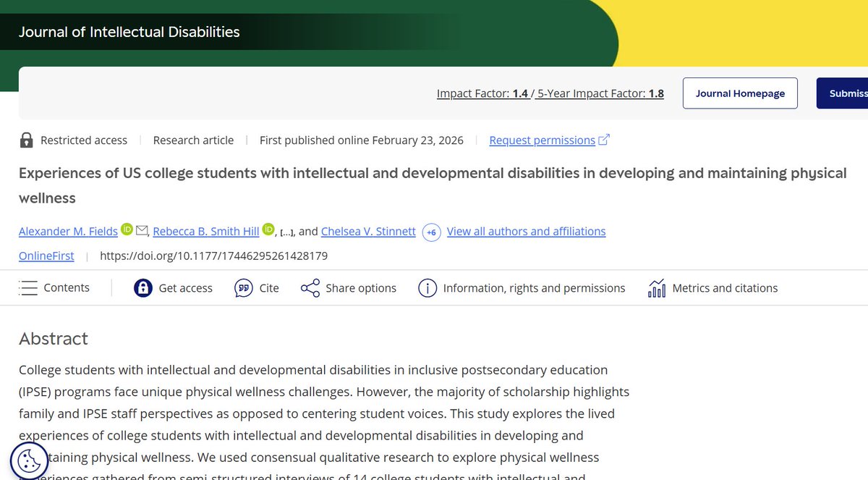
Task: Click external link icon beside Request permissions
Action: point(604,140)
